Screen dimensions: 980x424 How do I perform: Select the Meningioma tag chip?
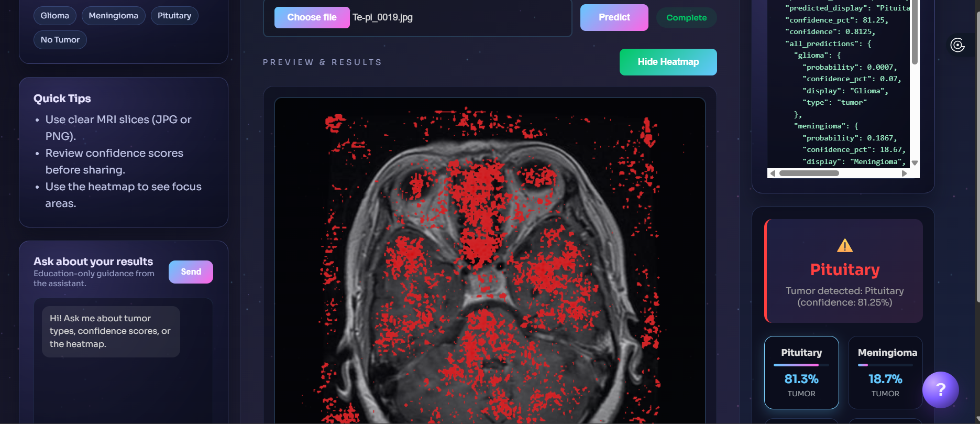(x=114, y=16)
